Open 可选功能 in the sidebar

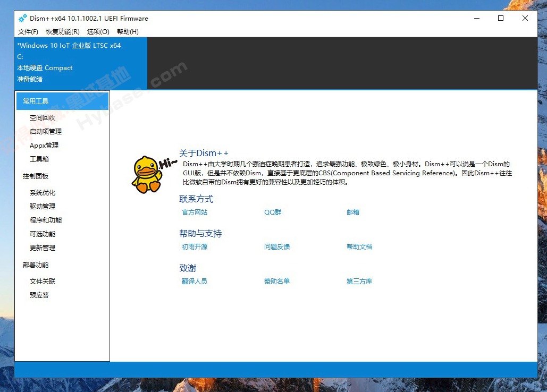(43, 234)
